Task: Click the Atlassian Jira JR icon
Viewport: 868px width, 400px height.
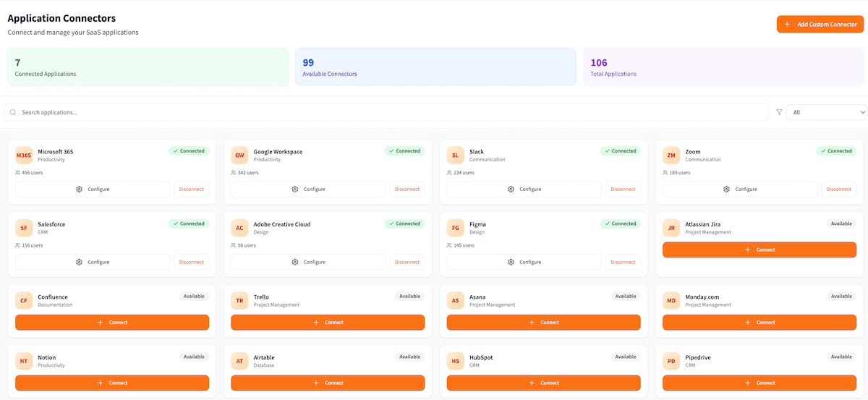Action: point(671,228)
